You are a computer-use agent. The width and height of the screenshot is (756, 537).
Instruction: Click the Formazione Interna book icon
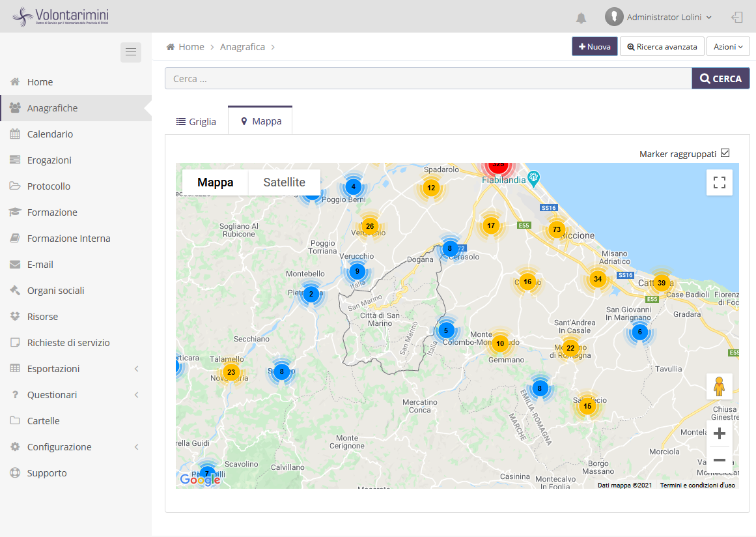point(15,238)
